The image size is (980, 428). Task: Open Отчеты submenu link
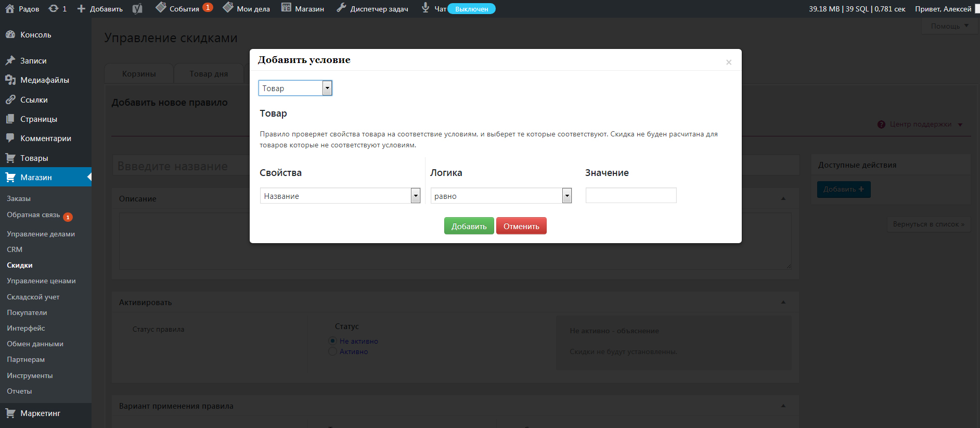[x=19, y=391]
